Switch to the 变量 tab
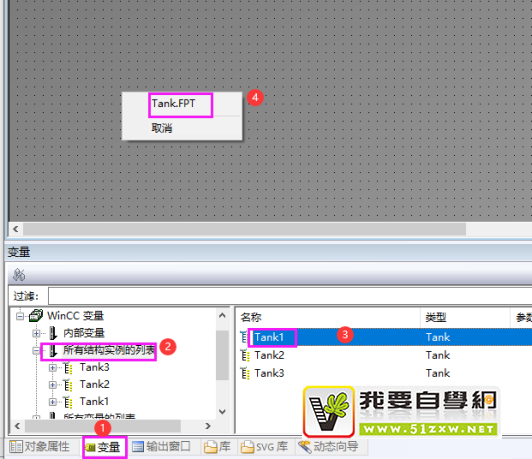The image size is (532, 459). pos(104,447)
